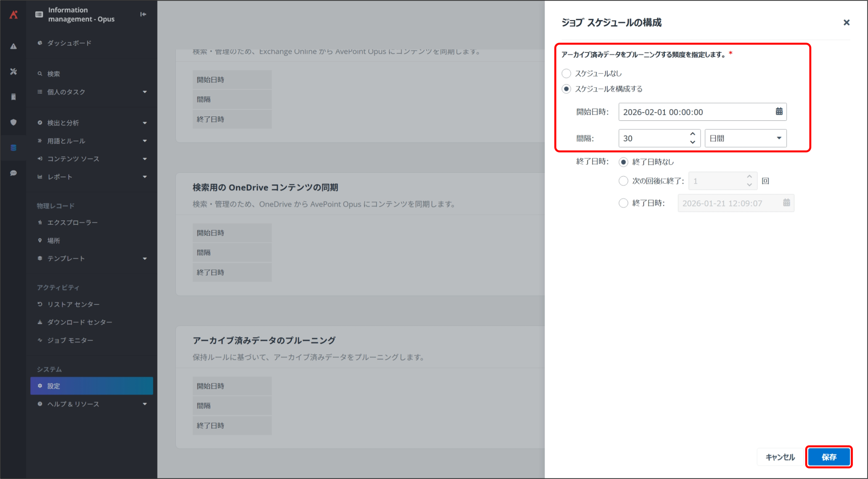Screen dimensions: 868x479
Task: Click the AvePoint logo icon
Action: pyautogui.click(x=14, y=15)
